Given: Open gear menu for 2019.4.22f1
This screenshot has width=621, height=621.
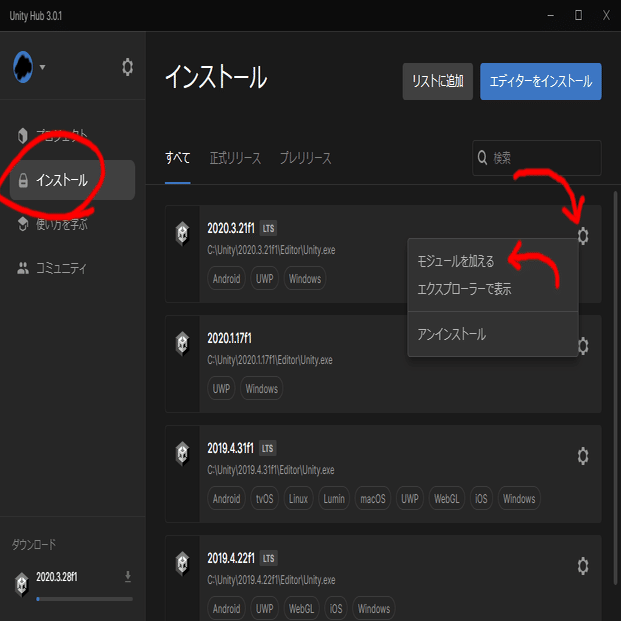Looking at the screenshot, I should (x=583, y=566).
